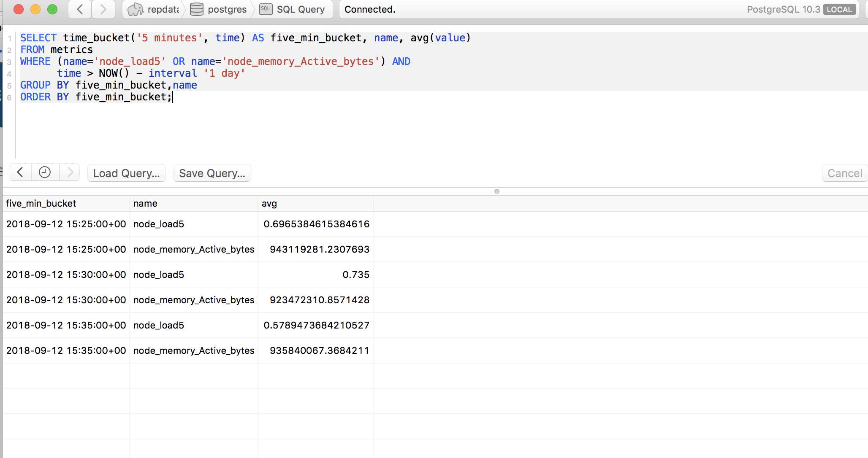Select 15:30:00 timestamp in node_memory_Active_bytes row
The width and height of the screenshot is (868, 458).
coord(66,300)
